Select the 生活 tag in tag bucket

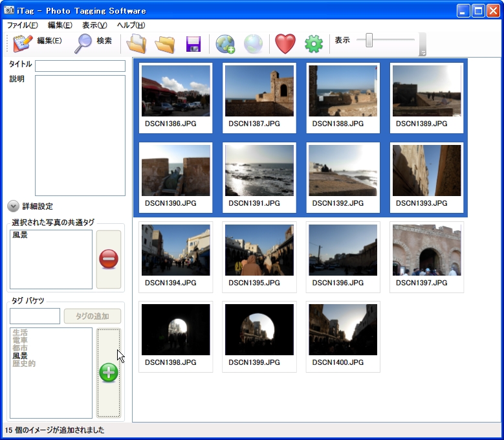click(x=20, y=333)
